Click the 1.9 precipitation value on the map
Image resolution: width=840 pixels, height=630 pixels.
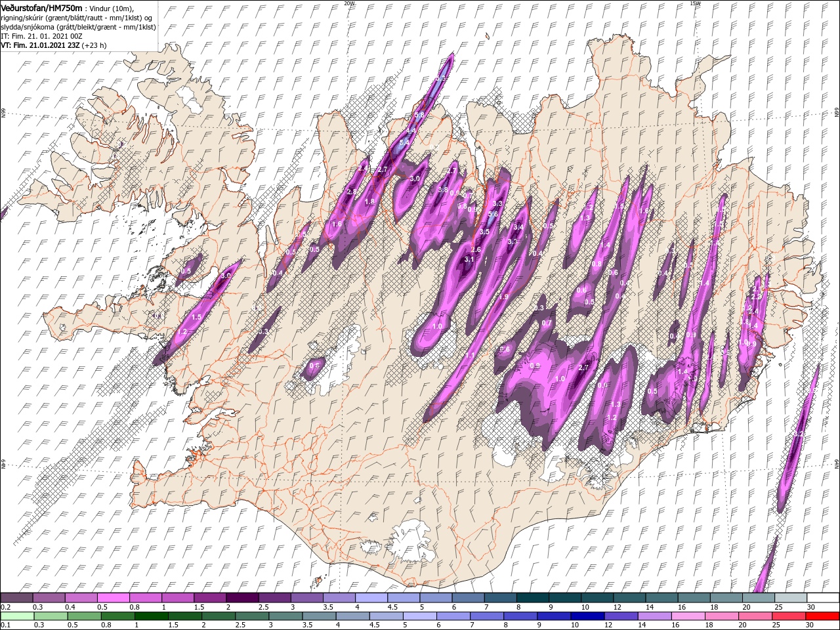(x=504, y=297)
